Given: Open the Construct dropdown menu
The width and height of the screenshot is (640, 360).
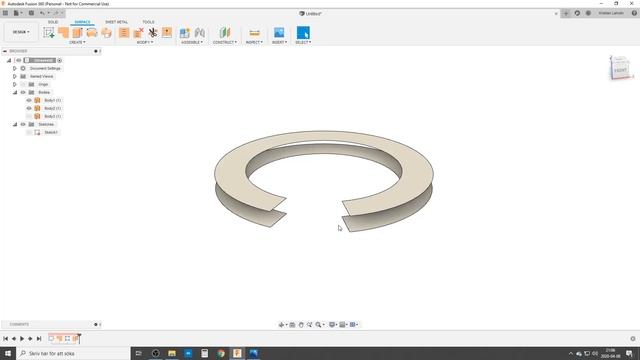Looking at the screenshot, I should [x=224, y=42].
